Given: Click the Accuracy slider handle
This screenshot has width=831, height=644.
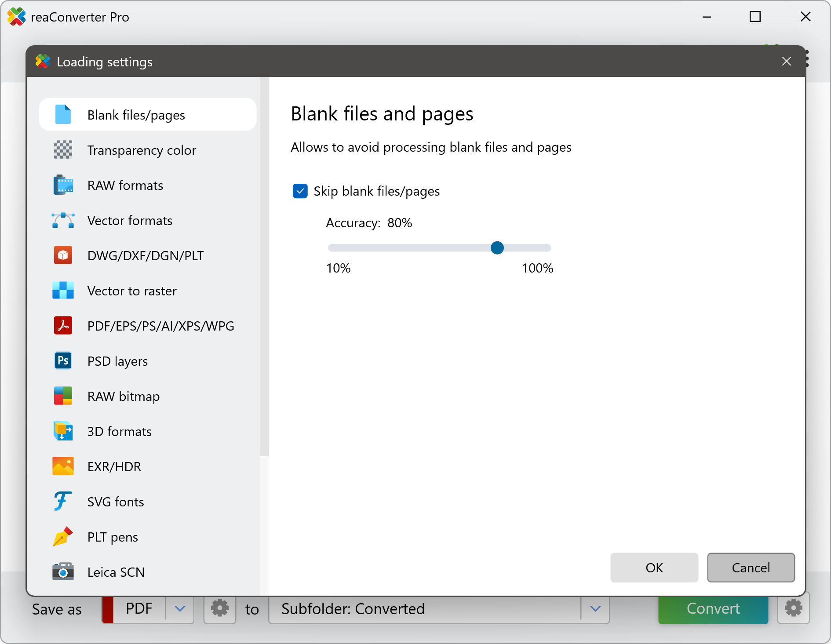Looking at the screenshot, I should coord(497,248).
